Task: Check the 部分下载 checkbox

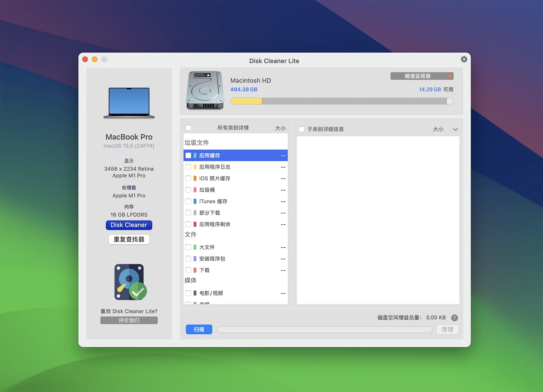Action: point(188,213)
